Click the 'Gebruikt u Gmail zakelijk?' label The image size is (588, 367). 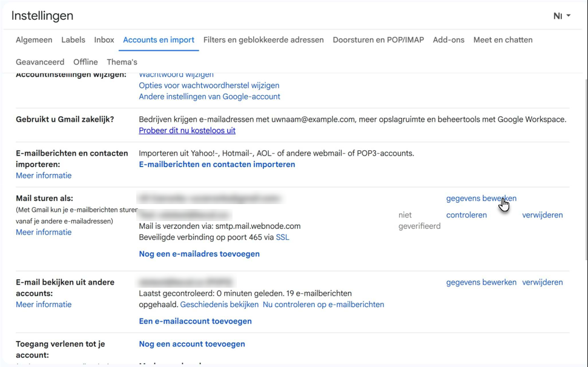coord(65,119)
